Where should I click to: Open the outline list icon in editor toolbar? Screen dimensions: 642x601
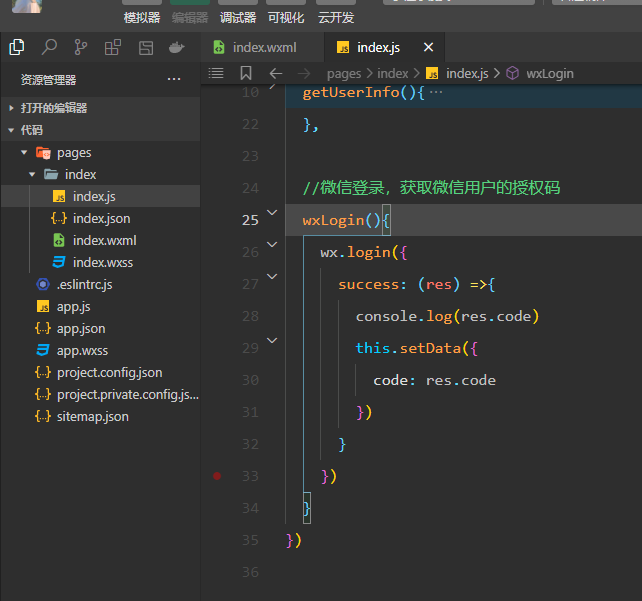(215, 73)
